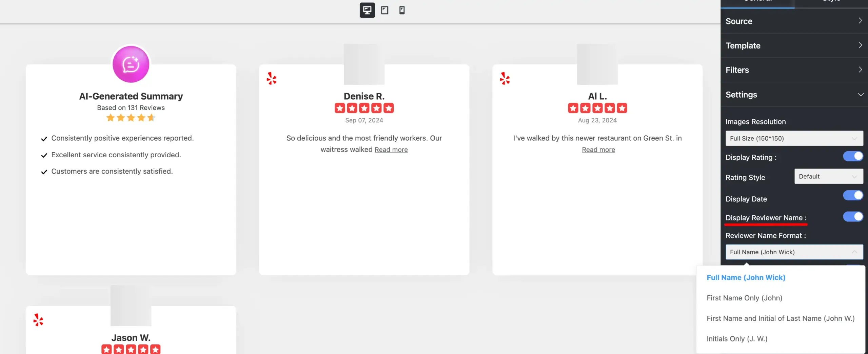Screen dimensions: 868x354
Task: Choose First Name Only (John) option
Action: 744,298
